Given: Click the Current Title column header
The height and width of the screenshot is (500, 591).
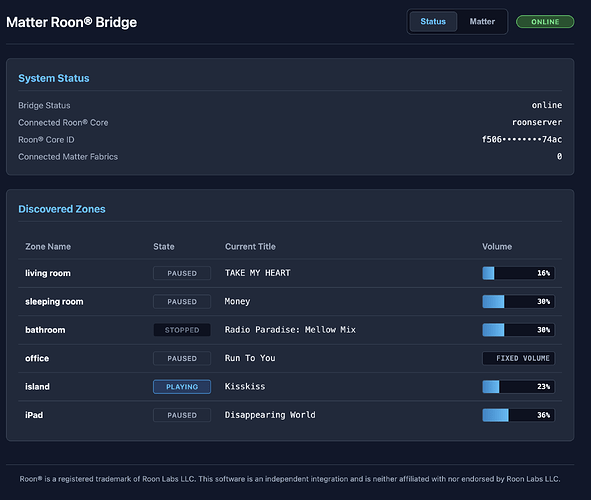Looking at the screenshot, I should tap(250, 246).
